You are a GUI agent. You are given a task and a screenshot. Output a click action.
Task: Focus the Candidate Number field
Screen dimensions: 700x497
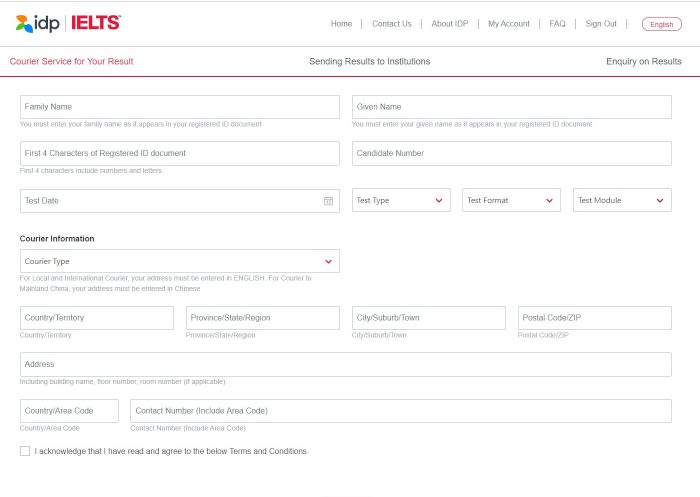tap(512, 154)
